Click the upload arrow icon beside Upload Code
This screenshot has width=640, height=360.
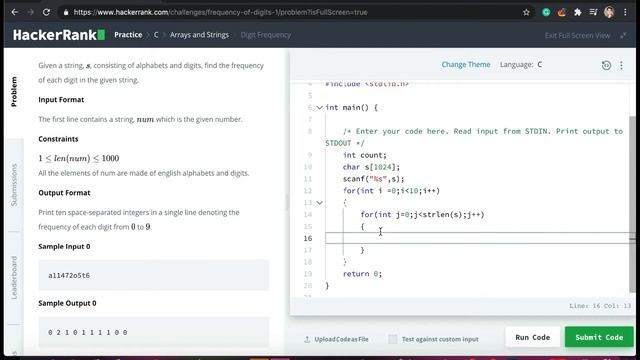(307, 339)
